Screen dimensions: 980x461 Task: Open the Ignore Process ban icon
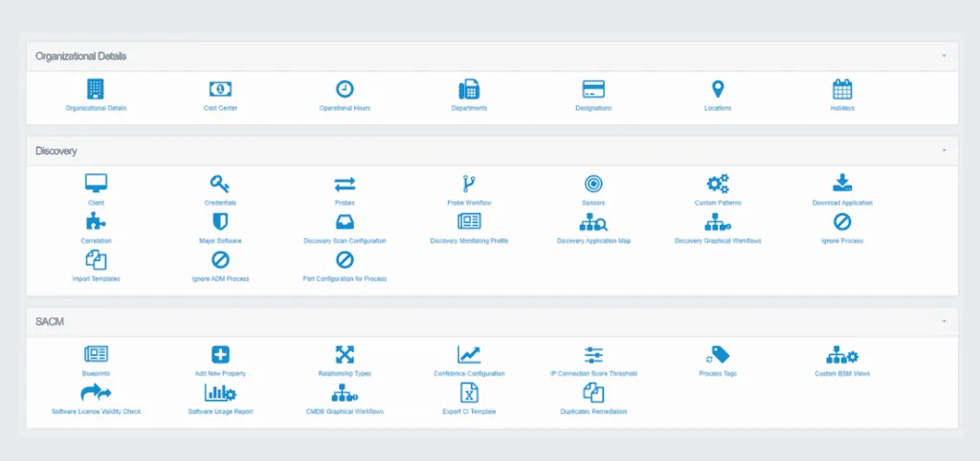coord(842,222)
